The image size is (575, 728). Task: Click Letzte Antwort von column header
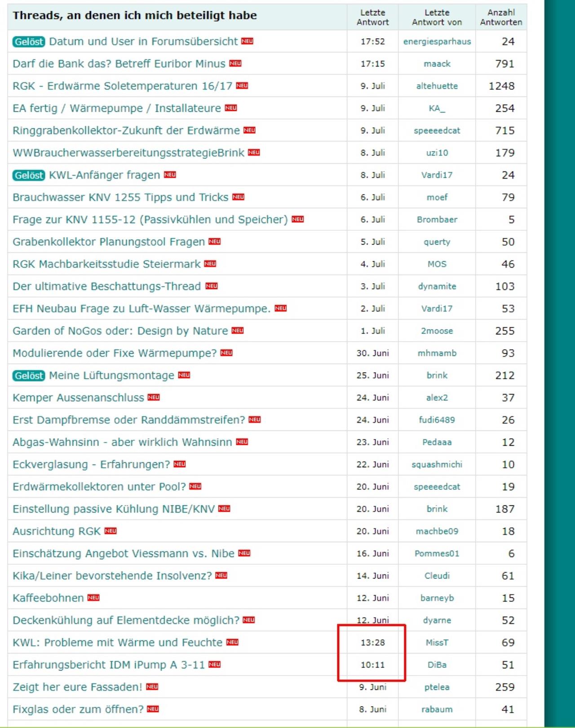437,18
